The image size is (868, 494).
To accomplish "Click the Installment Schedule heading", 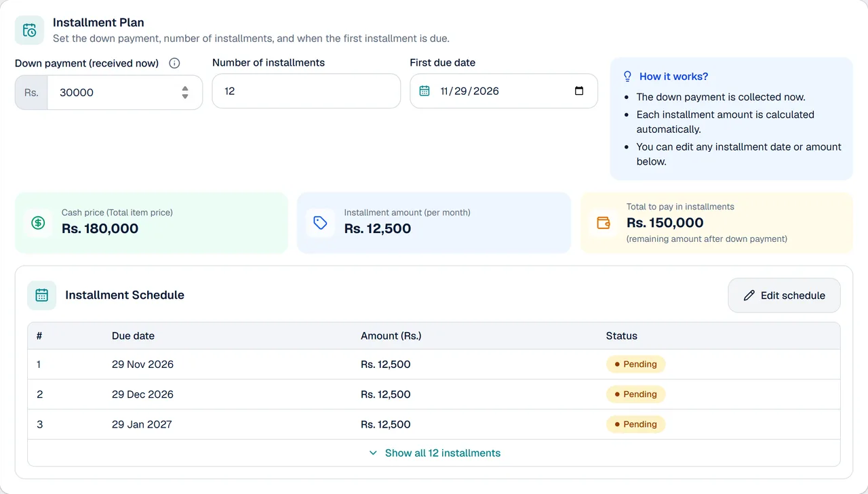I will click(125, 295).
